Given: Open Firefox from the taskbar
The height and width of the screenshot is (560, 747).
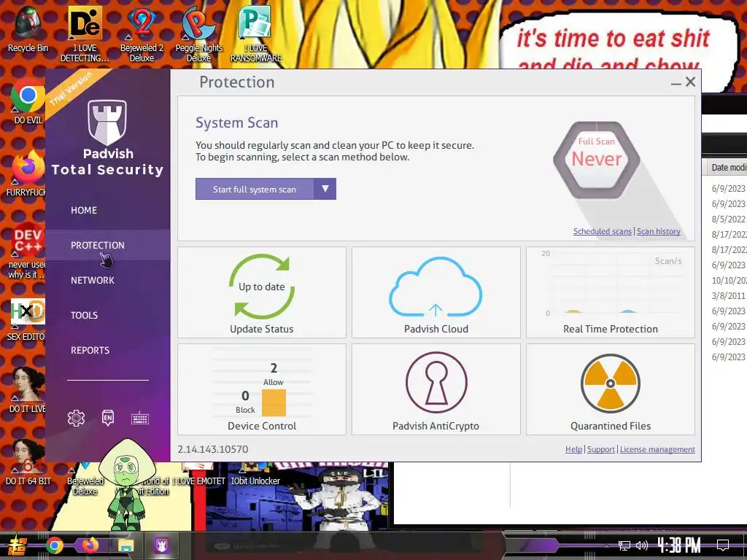Looking at the screenshot, I should pyautogui.click(x=90, y=545).
